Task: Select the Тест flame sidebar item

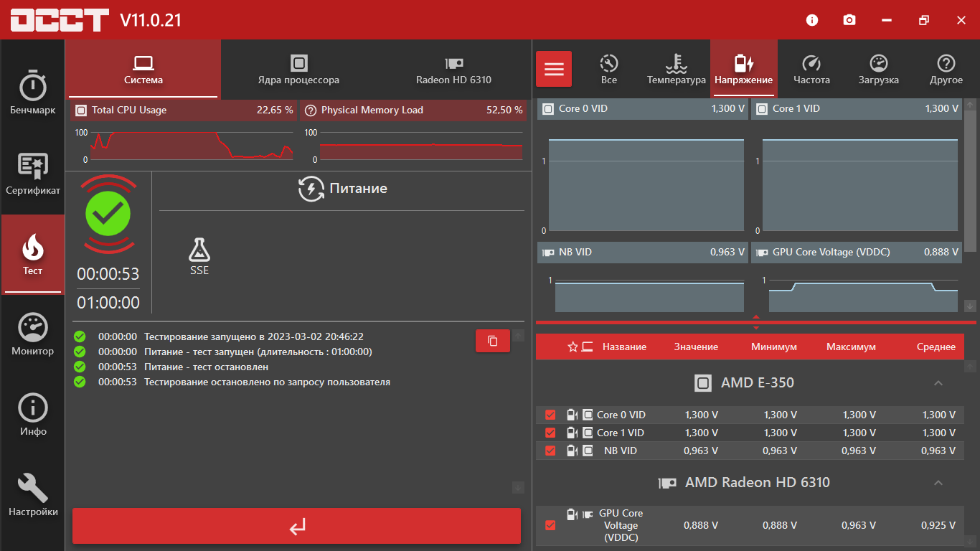Action: [32, 255]
